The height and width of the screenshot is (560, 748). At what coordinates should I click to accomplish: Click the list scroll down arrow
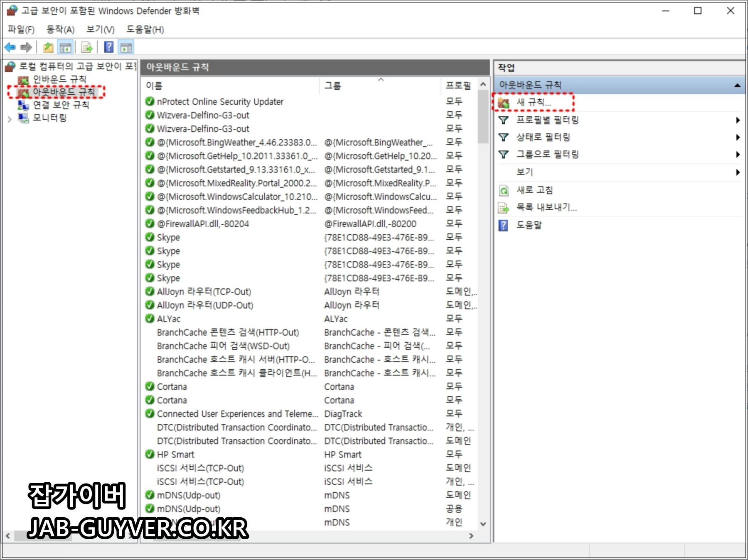click(483, 524)
